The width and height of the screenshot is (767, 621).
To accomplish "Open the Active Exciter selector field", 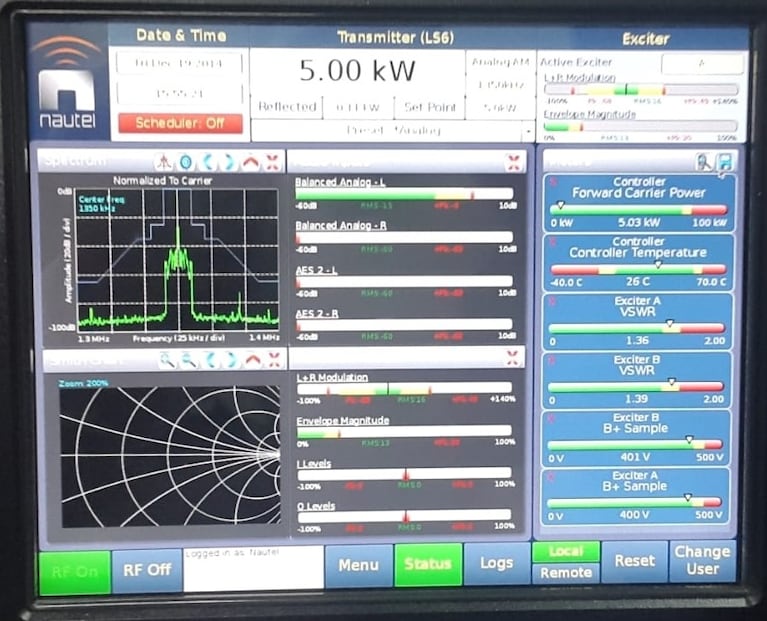I will pyautogui.click(x=702, y=64).
